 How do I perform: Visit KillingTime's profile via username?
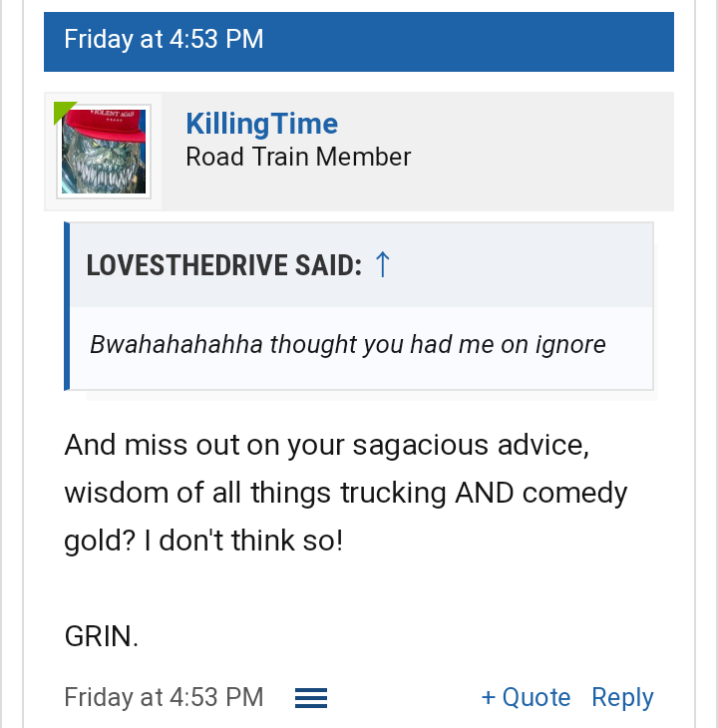tap(261, 124)
